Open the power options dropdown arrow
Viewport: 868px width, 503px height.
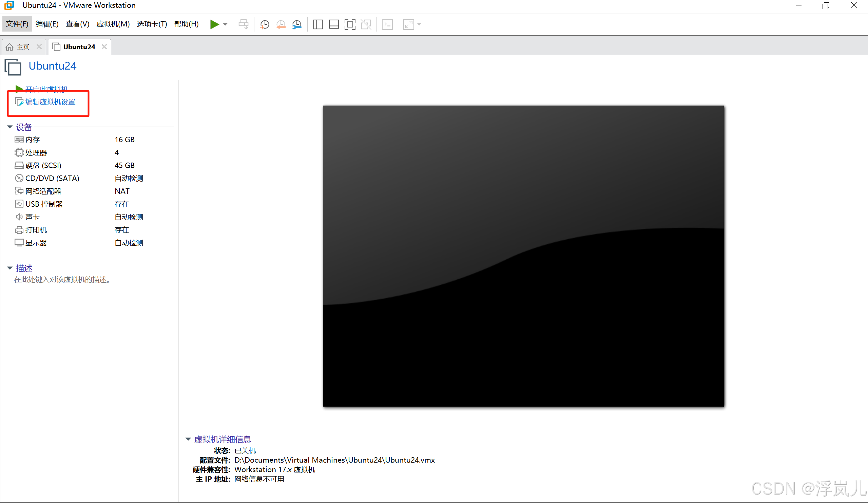(x=225, y=24)
